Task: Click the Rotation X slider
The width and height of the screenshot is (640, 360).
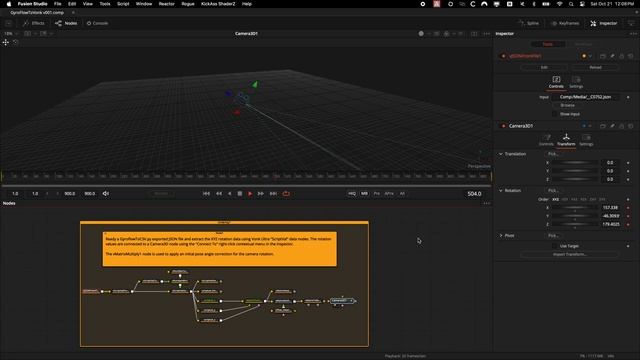Action: click(x=575, y=208)
